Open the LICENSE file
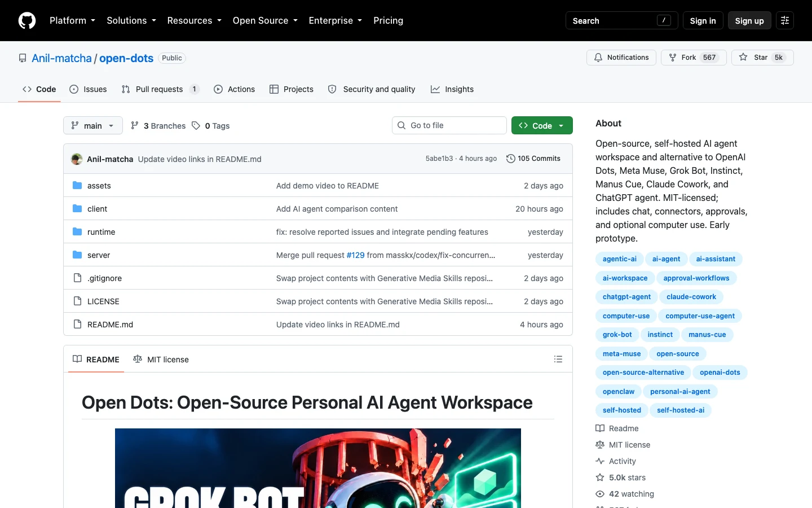This screenshot has width=812, height=508. pos(103,301)
